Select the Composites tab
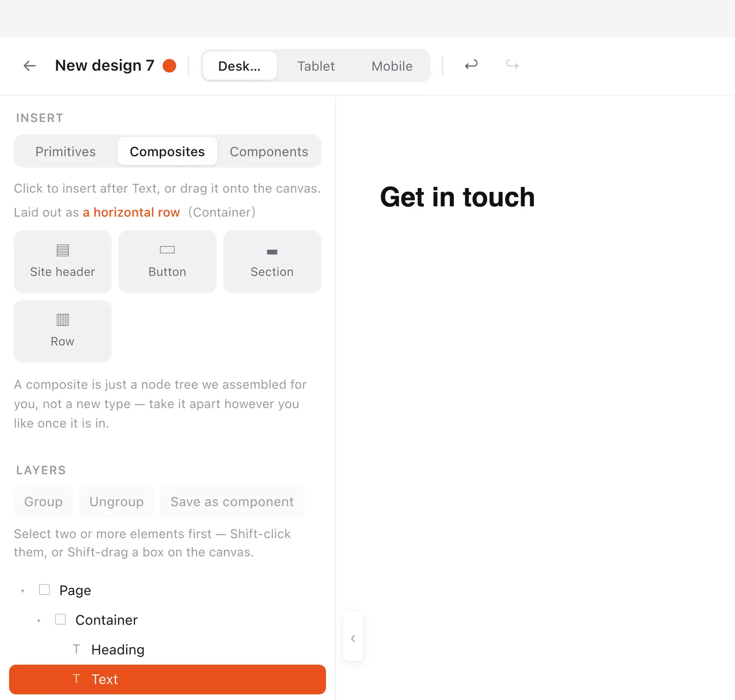Viewport: 735px width, 700px height. click(x=167, y=151)
